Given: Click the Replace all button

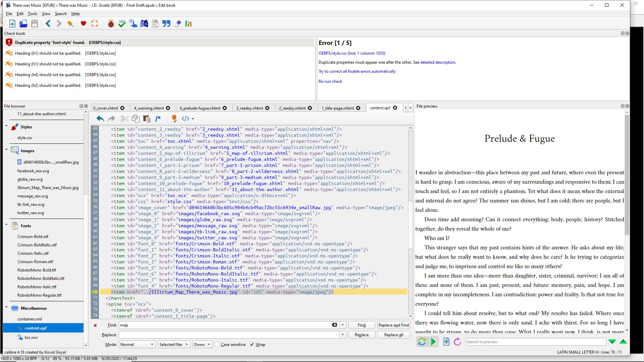Looking at the screenshot, I should click(393, 335).
